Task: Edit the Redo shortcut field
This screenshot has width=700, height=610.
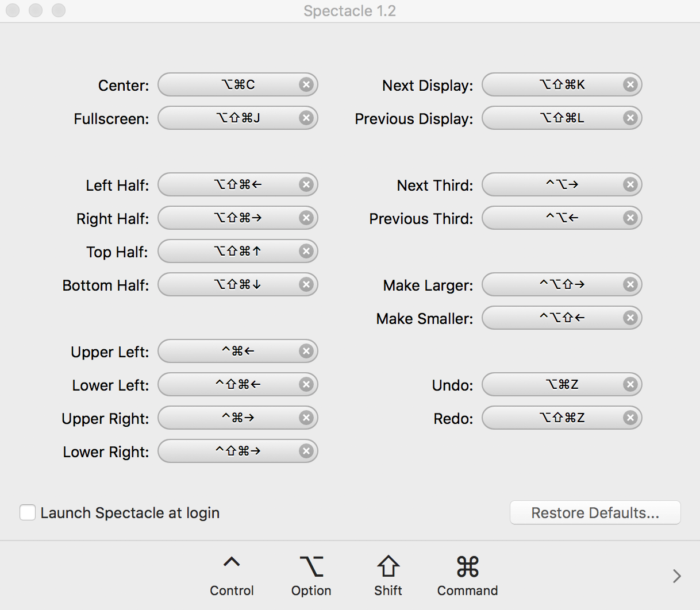Action: [x=554, y=418]
